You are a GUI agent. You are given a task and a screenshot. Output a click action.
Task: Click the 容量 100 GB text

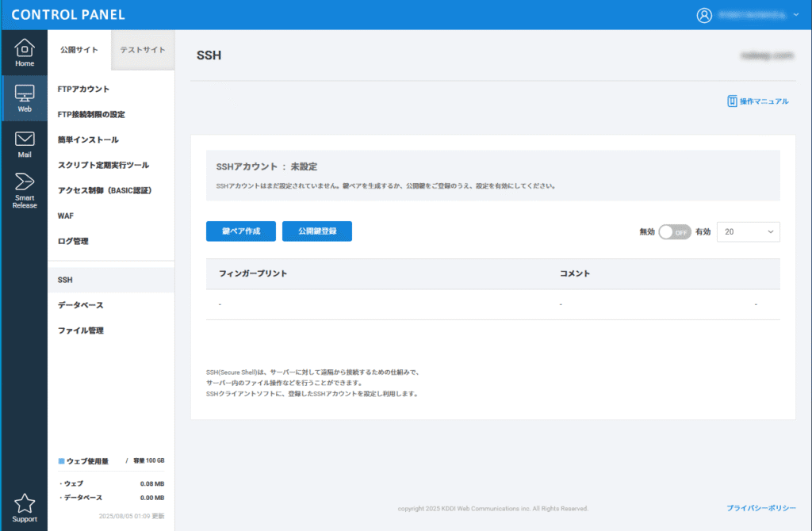tap(148, 460)
